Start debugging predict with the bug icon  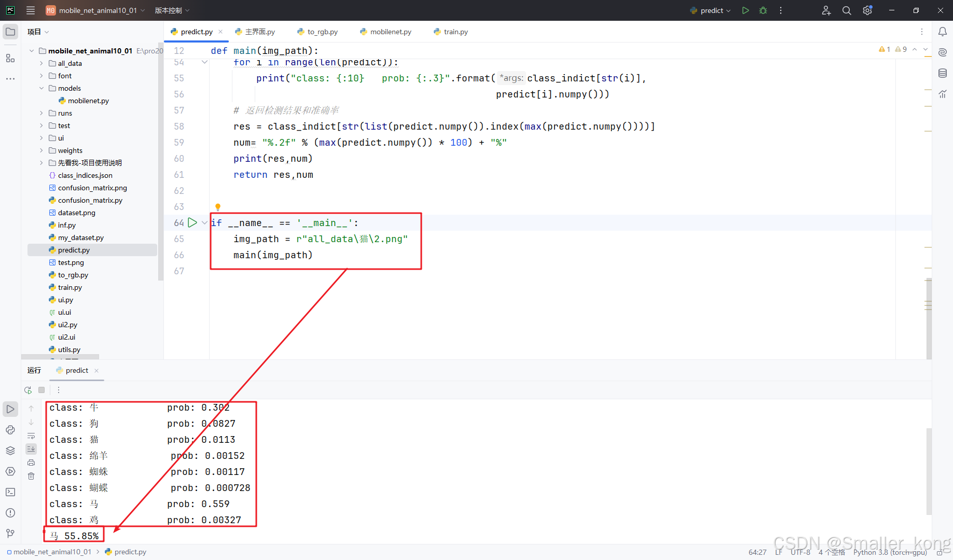pos(763,10)
